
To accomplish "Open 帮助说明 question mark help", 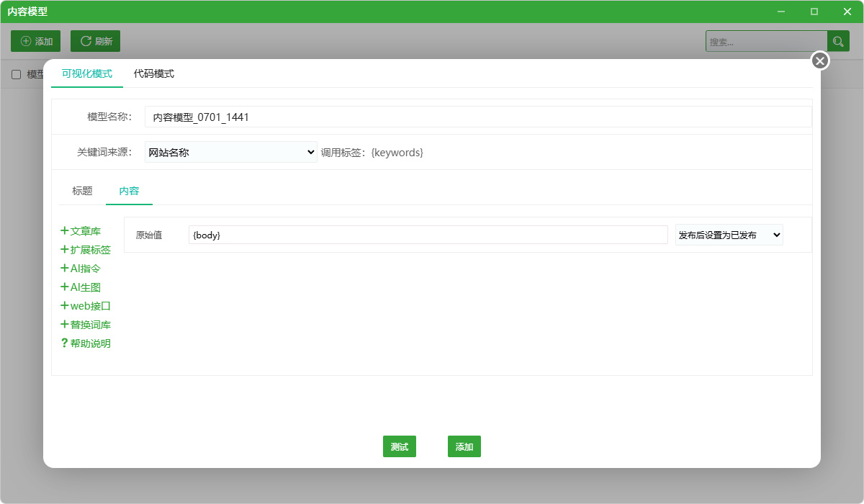I will (65, 343).
